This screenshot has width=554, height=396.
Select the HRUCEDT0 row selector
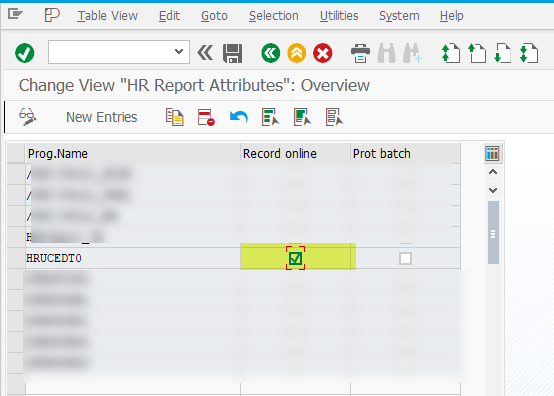click(16, 258)
